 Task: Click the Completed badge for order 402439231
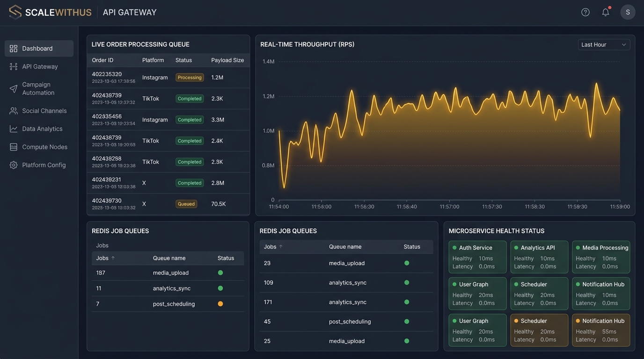tap(190, 183)
